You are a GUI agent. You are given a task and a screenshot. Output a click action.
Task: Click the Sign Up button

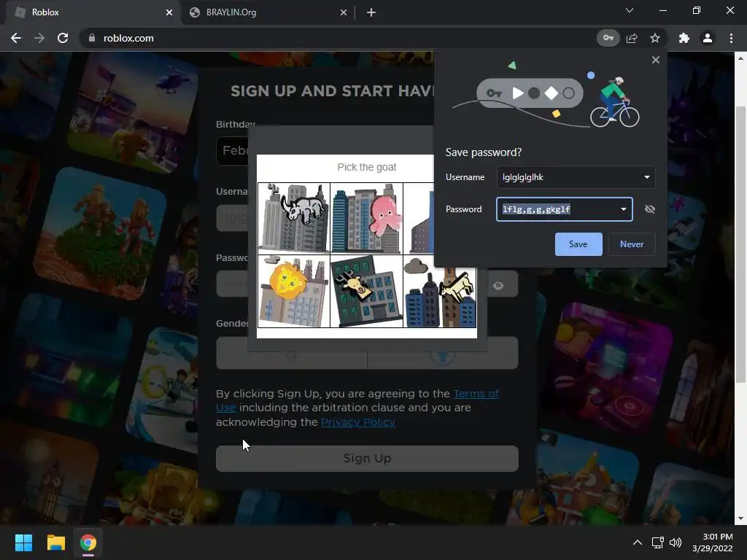[367, 459]
